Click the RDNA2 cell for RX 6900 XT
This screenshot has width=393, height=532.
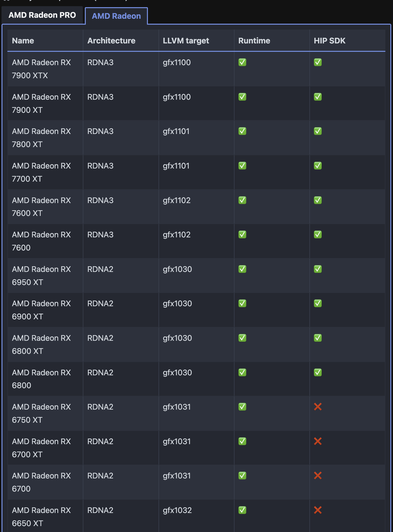click(x=100, y=304)
